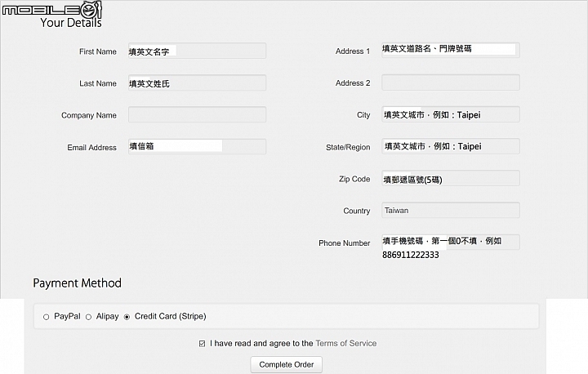Screen dimensions: 588x374
Task: Click the 'Alipay' option label text
Action: [x=107, y=316]
